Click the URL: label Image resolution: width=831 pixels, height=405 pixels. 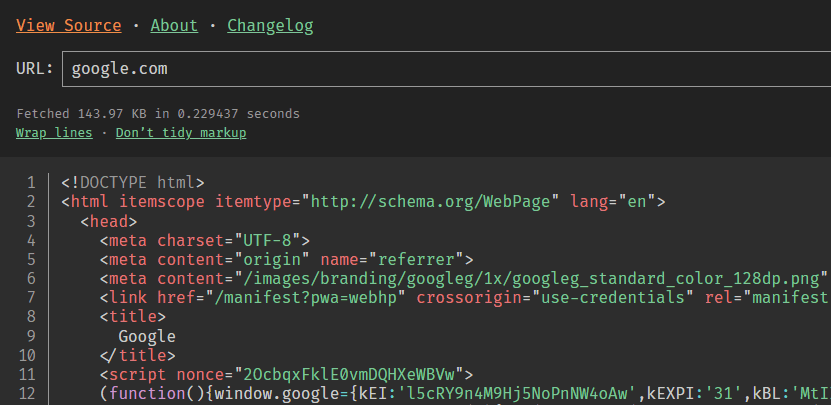click(x=34, y=68)
